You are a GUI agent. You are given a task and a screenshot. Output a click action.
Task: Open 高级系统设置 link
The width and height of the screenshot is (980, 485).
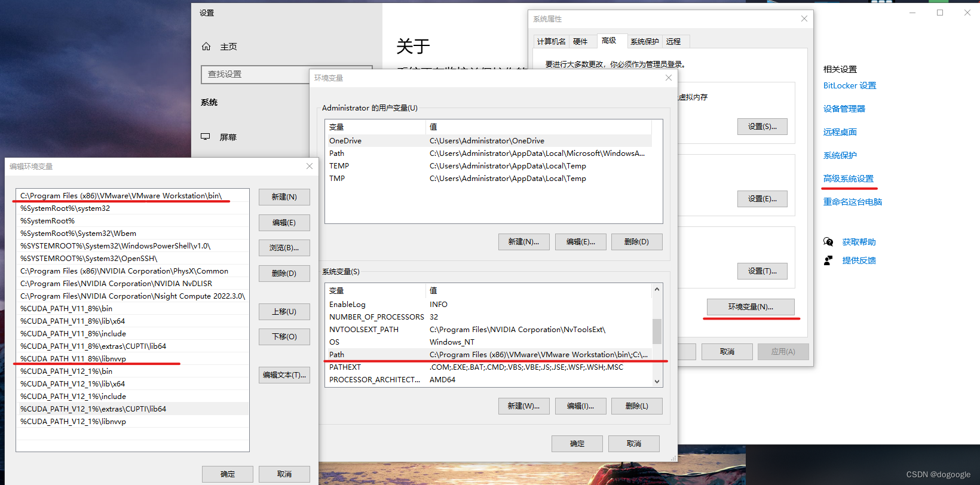[x=849, y=179]
